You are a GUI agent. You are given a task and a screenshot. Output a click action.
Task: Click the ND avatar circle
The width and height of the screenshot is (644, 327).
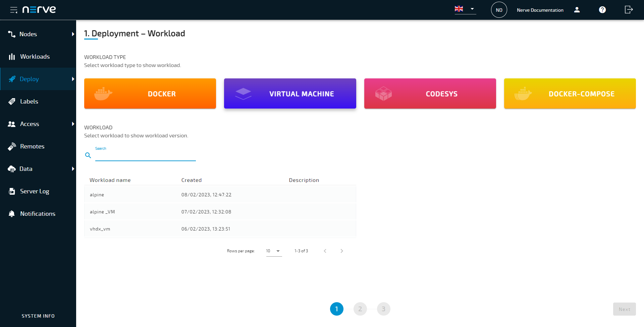coord(499,10)
